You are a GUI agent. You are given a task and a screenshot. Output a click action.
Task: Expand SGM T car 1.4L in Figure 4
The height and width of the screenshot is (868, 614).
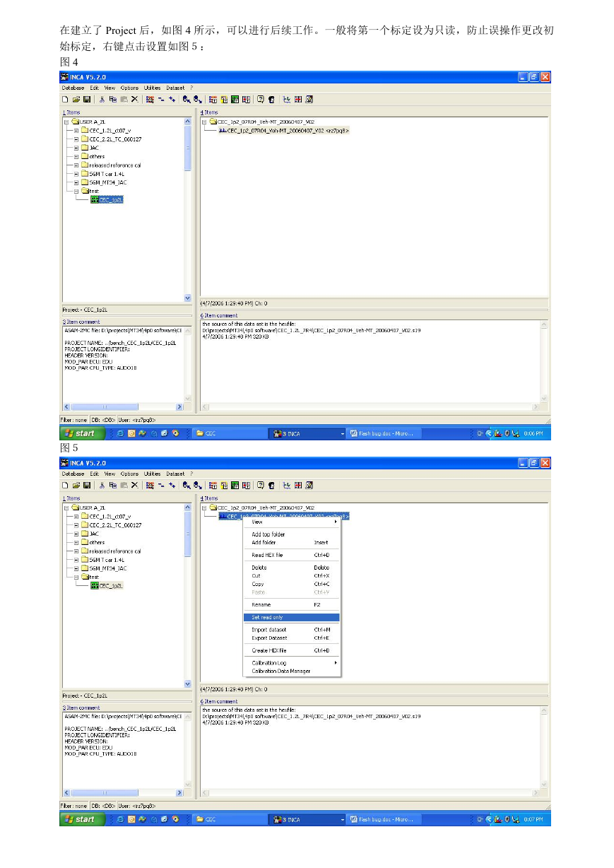[76, 174]
